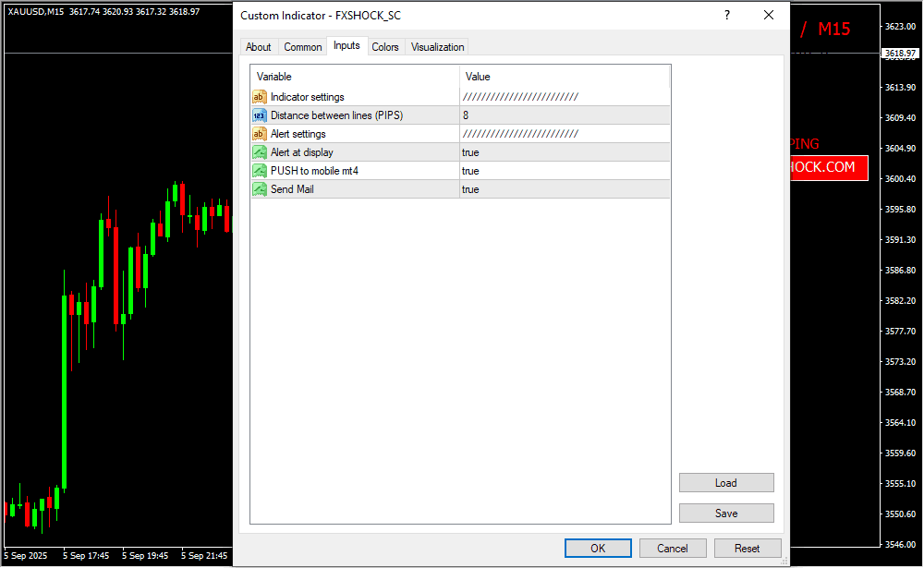Screen dimensions: 924x568
Task: Save the current input settings
Action: click(726, 513)
